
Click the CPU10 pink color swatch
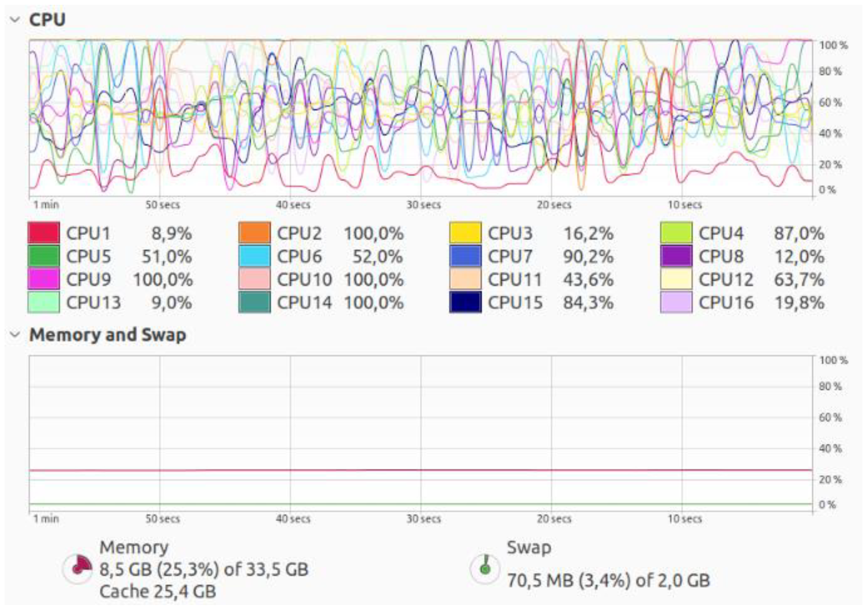click(255, 279)
